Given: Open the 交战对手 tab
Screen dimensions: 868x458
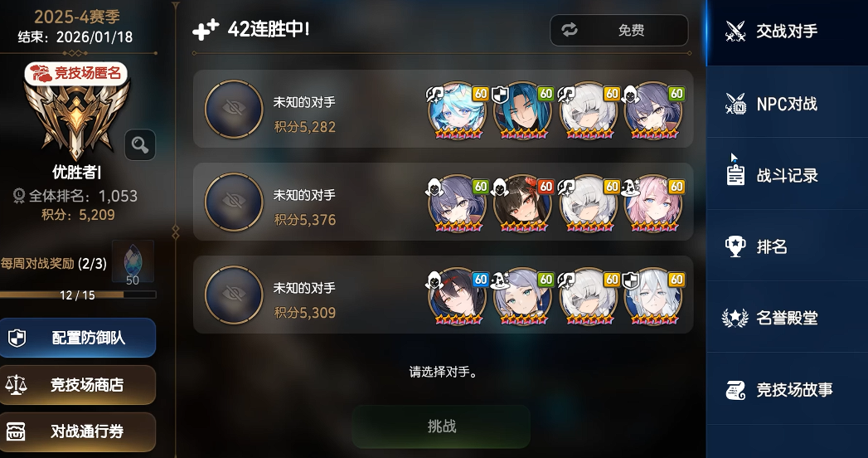Looking at the screenshot, I should coord(788,32).
